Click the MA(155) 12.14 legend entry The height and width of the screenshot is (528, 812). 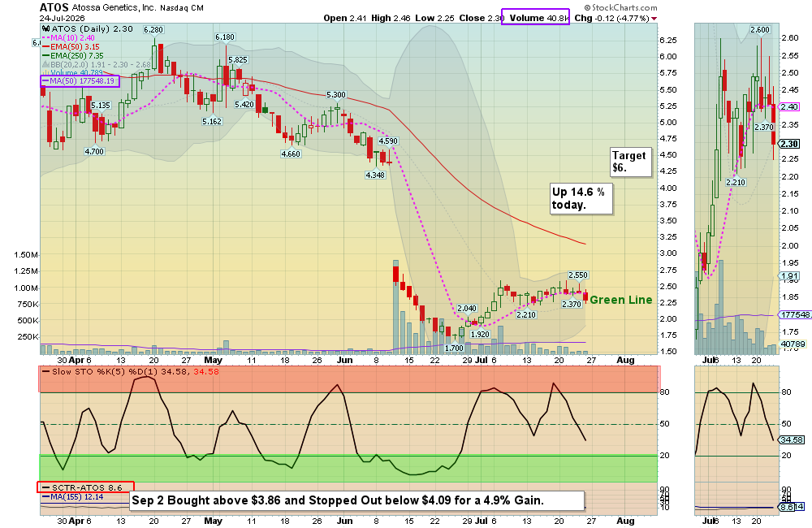click(x=72, y=497)
